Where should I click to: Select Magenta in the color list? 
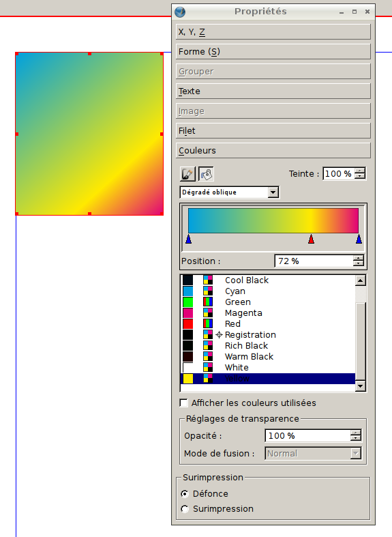coord(268,313)
